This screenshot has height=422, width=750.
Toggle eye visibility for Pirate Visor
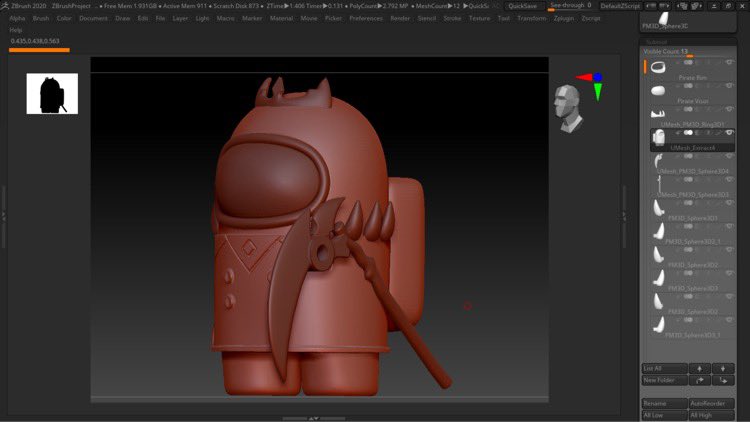click(729, 86)
